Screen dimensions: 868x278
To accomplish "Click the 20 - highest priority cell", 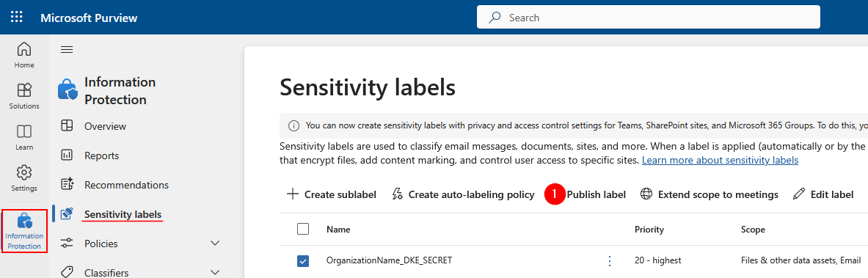I will pyautogui.click(x=657, y=260).
